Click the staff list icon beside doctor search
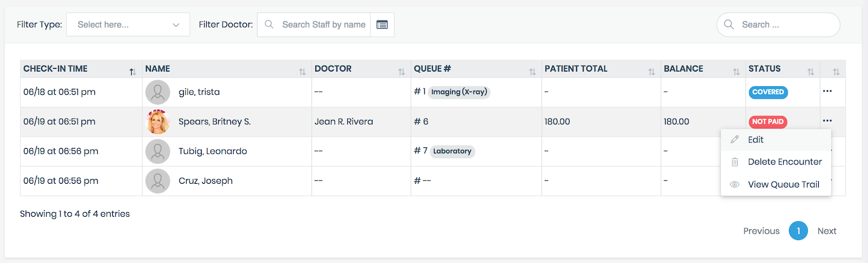Viewport: 868px width, 263px height. coord(382,25)
